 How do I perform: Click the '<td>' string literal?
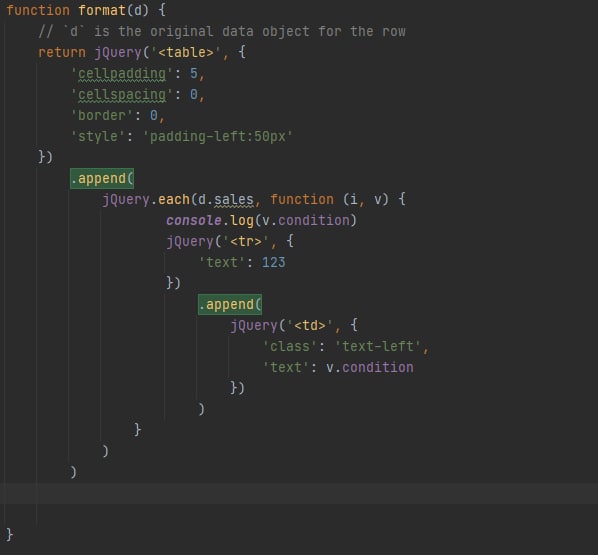[310, 325]
